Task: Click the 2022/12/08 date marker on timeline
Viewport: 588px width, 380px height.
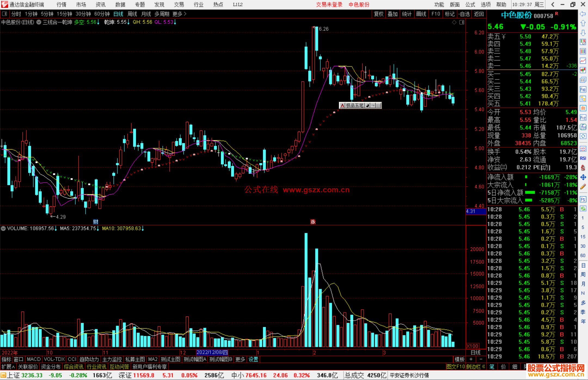Action: pyautogui.click(x=212, y=352)
